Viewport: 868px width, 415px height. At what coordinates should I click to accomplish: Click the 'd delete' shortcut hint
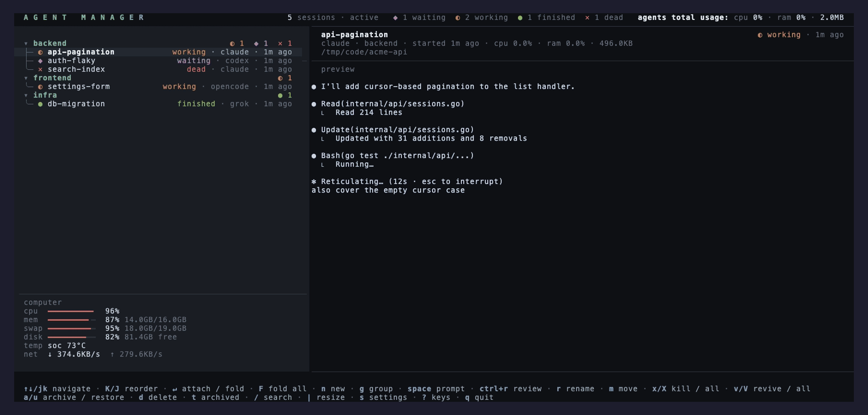(158, 398)
